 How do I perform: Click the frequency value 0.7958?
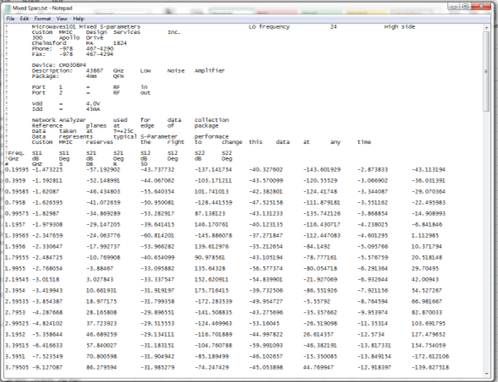pyautogui.click(x=15, y=203)
